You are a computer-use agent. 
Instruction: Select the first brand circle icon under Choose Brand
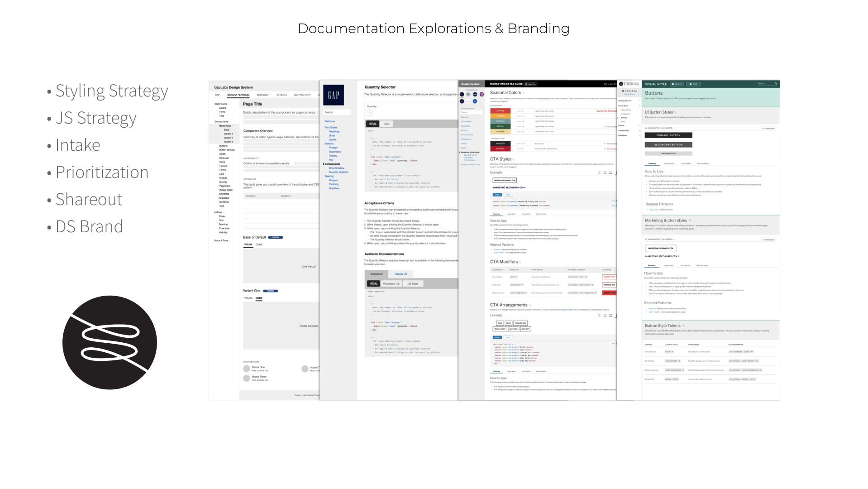pyautogui.click(x=462, y=95)
